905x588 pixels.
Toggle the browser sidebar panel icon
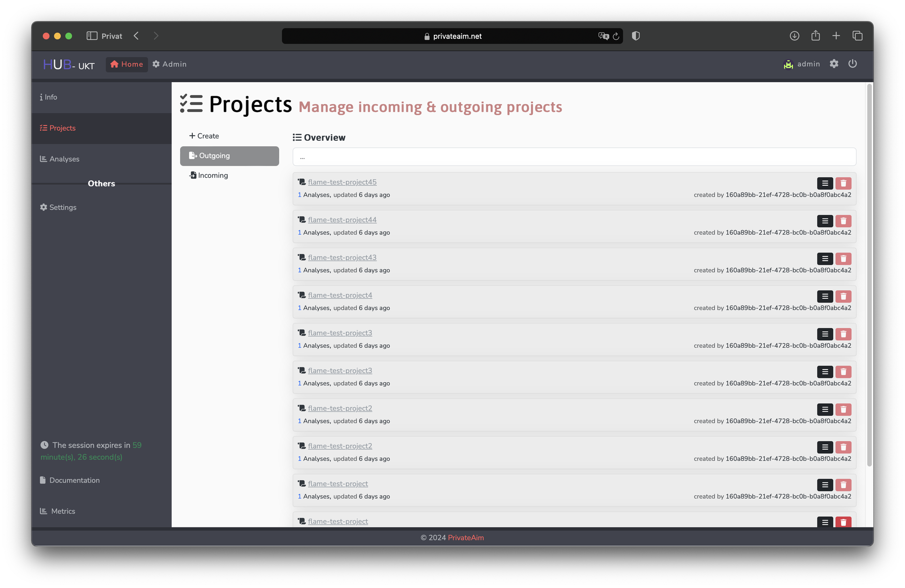[x=92, y=36]
